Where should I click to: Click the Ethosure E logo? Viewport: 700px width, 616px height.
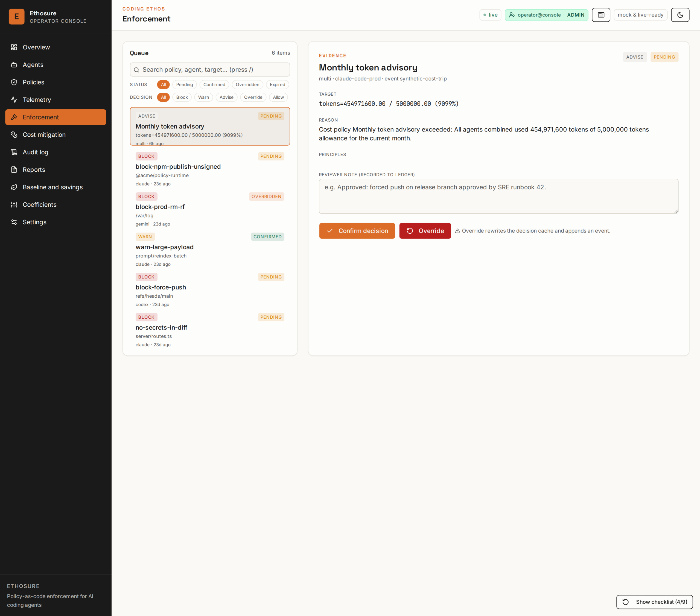[x=16, y=16]
